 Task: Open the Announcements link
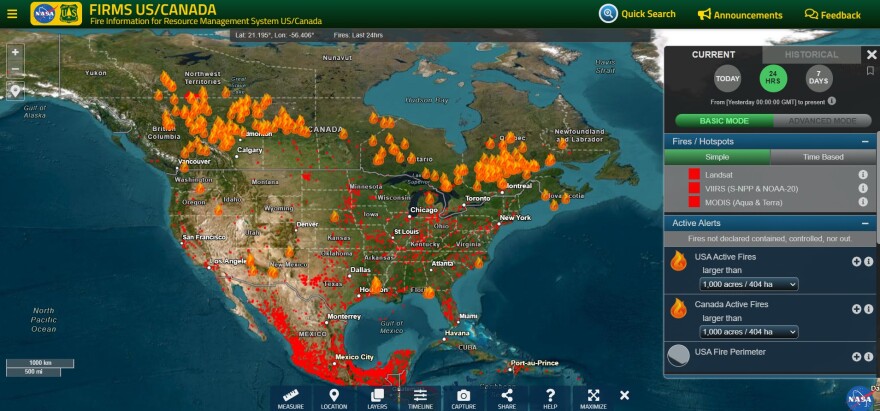(740, 15)
